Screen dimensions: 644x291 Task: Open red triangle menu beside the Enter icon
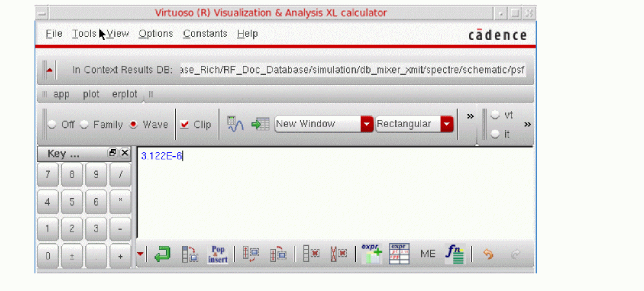[x=140, y=254]
